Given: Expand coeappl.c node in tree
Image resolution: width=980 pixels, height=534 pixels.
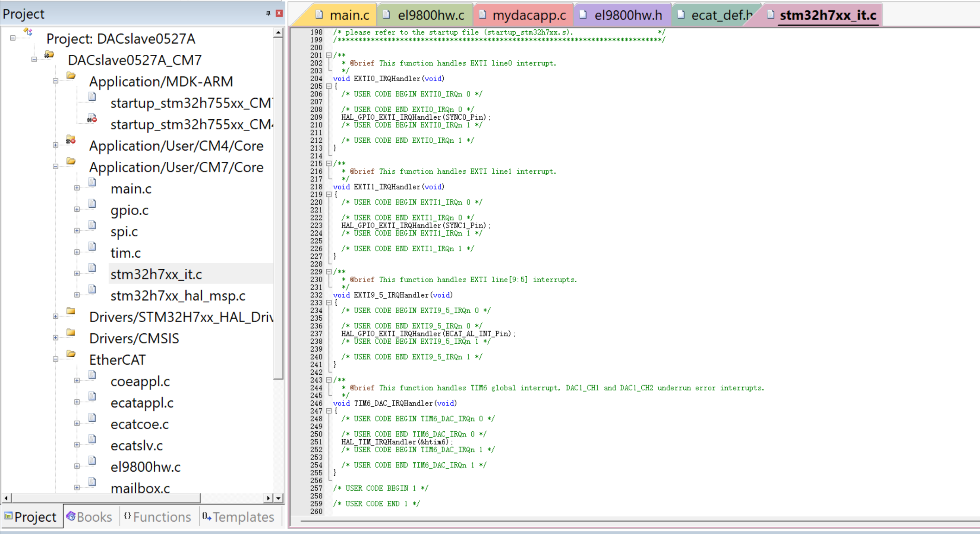Looking at the screenshot, I should (x=77, y=381).
